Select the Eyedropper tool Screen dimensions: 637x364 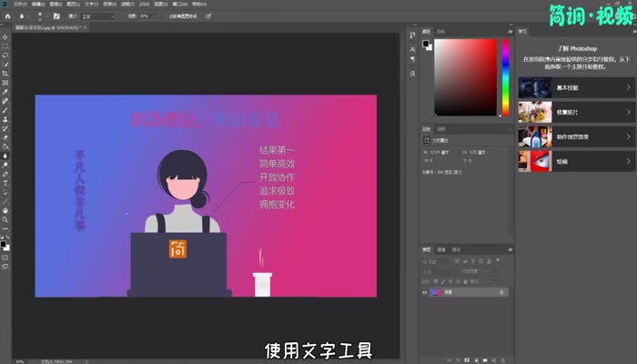[5, 91]
